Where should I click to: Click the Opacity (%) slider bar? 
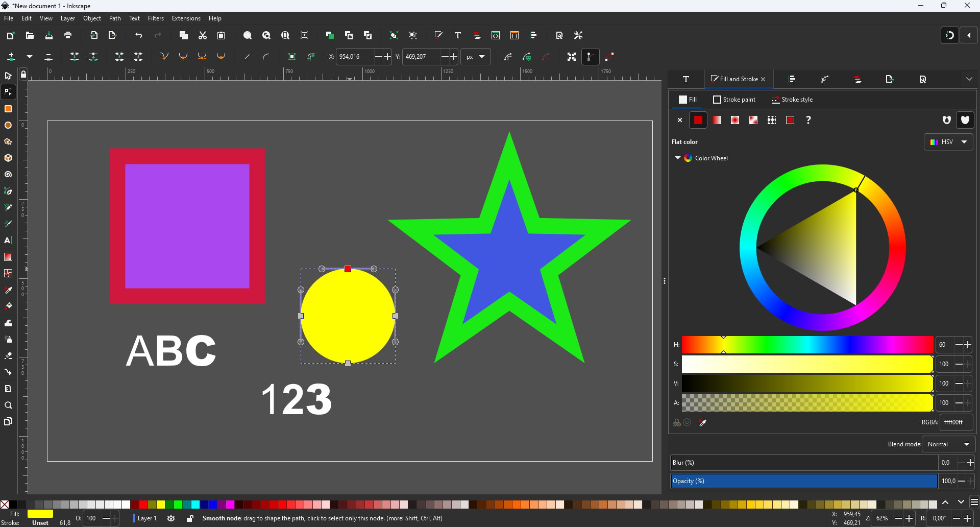[x=804, y=481]
